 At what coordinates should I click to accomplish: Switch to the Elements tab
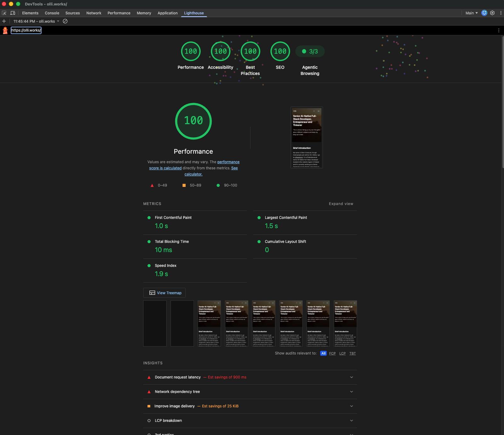(30, 13)
